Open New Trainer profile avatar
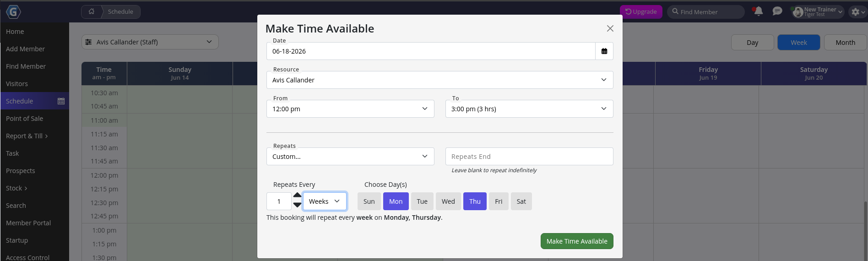Image resolution: width=868 pixels, height=261 pixels. point(798,12)
